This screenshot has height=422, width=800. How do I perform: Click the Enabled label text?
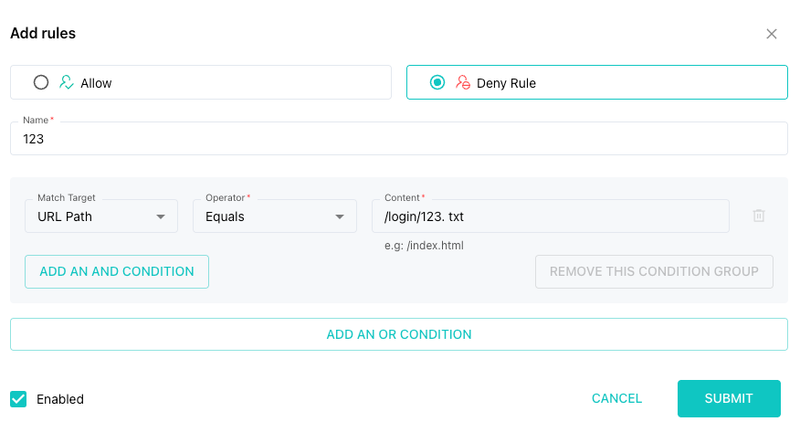tap(60, 399)
